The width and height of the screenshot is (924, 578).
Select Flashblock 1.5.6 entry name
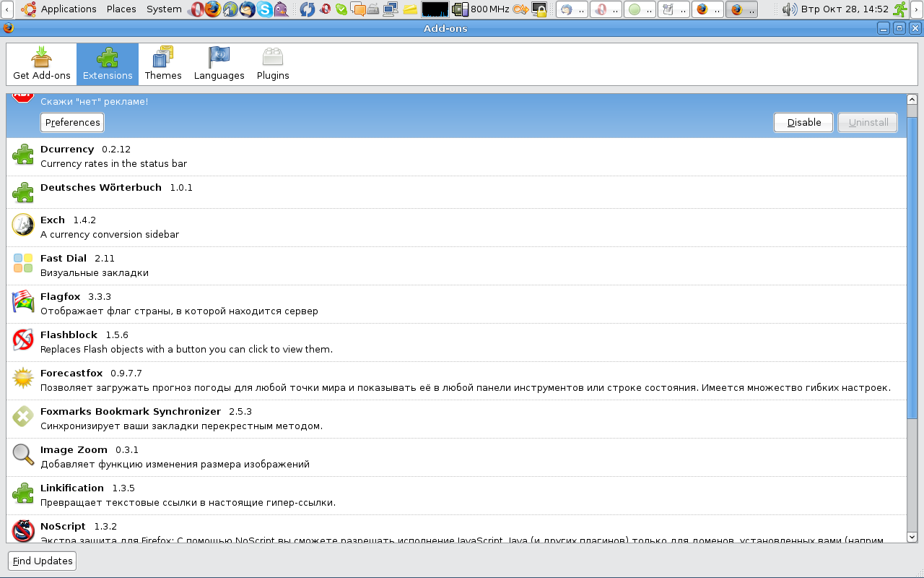[84, 335]
